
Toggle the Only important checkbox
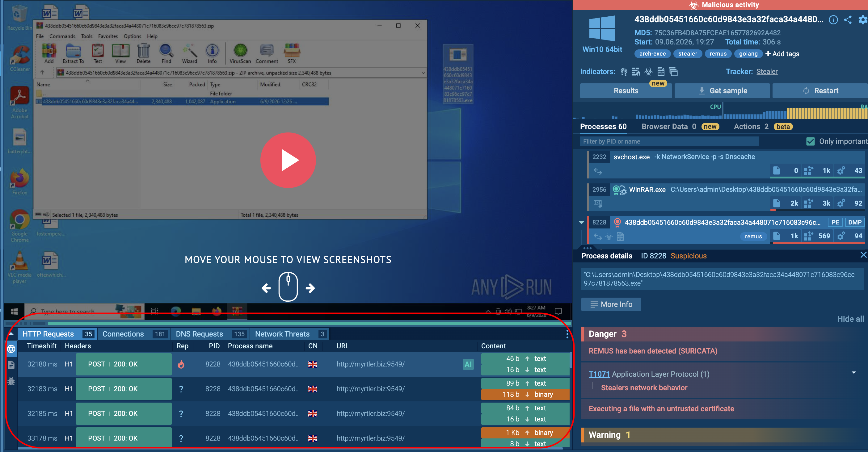pyautogui.click(x=810, y=141)
